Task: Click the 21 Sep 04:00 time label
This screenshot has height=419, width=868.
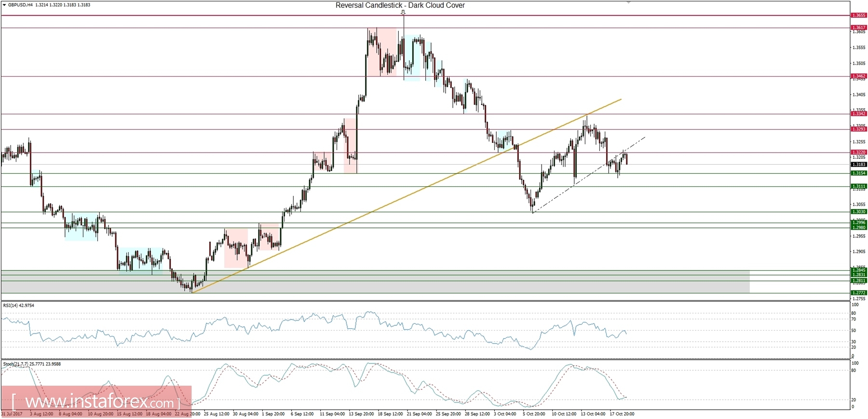Action: pyautogui.click(x=420, y=414)
